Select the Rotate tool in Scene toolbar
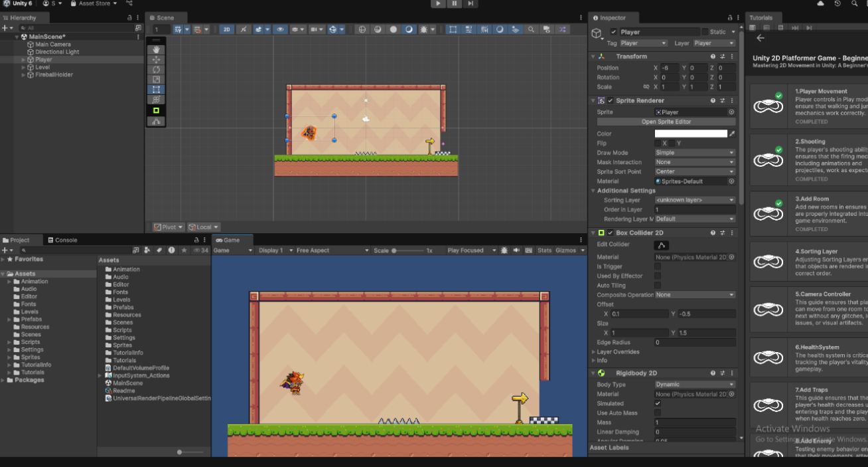The width and height of the screenshot is (868, 467). [157, 70]
